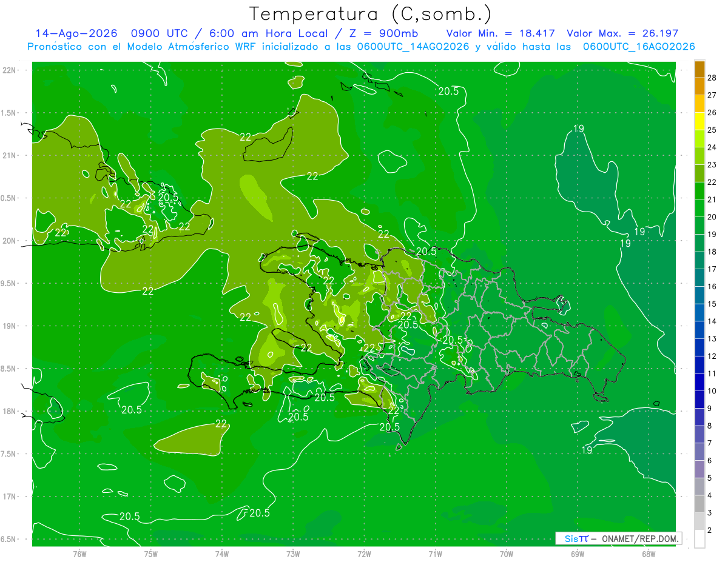Pick the light gray swatch beside legend 3
728x562 pixels.
[699, 521]
